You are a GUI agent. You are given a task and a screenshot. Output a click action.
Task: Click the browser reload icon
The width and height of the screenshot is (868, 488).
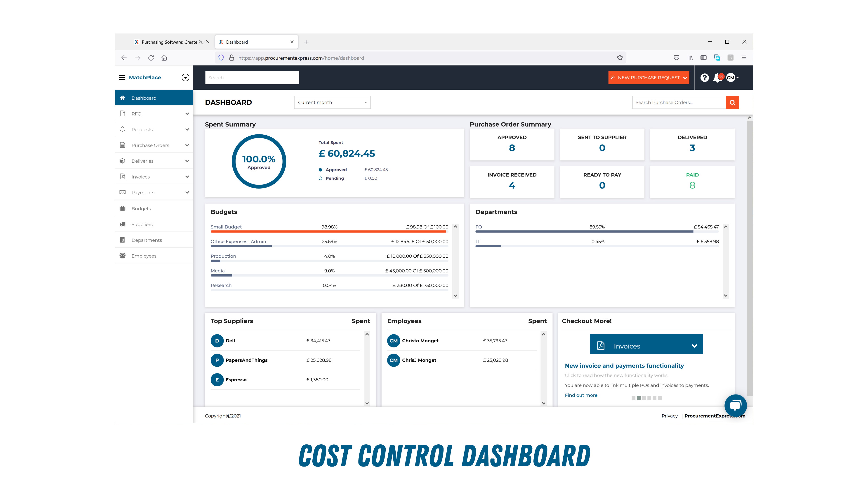point(151,58)
